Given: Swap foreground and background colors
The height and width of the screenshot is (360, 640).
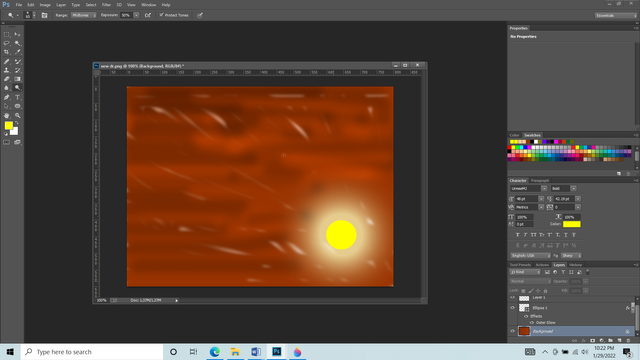Looking at the screenshot, I should click(17, 123).
